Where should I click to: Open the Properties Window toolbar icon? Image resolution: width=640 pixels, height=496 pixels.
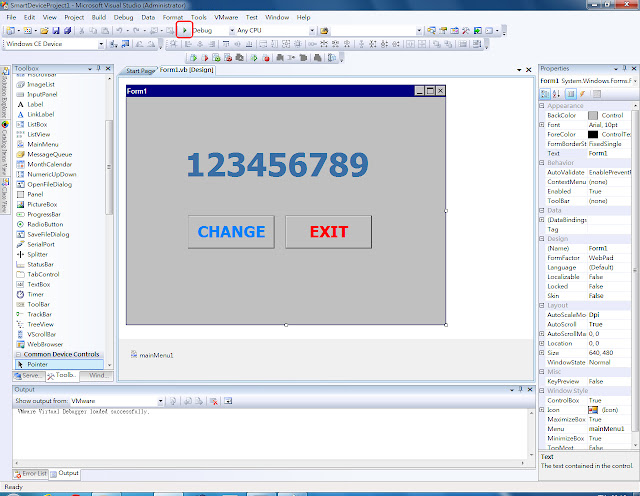[443, 31]
